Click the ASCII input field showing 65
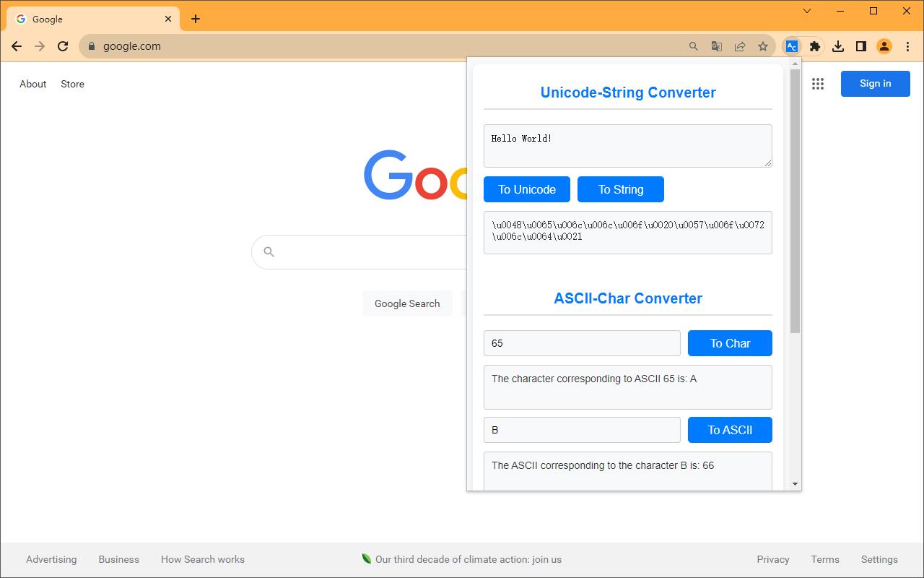Image resolution: width=924 pixels, height=578 pixels. (x=582, y=343)
